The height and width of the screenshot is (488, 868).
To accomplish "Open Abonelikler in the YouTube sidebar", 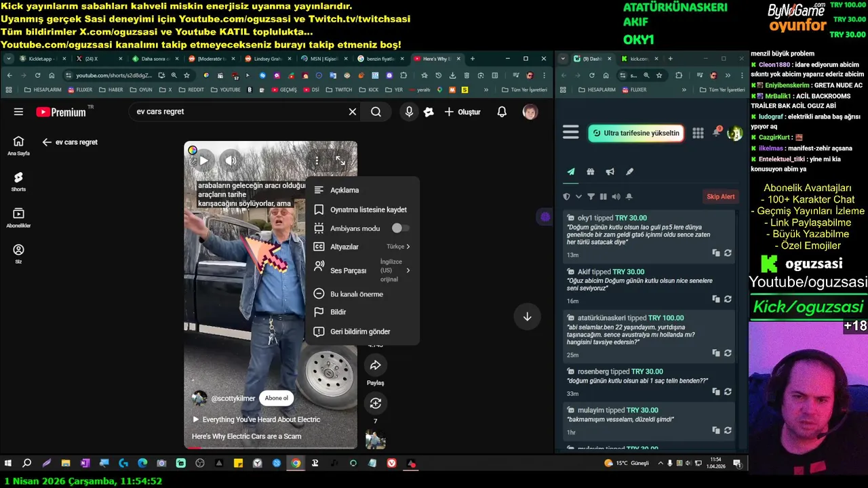I will pos(18,218).
